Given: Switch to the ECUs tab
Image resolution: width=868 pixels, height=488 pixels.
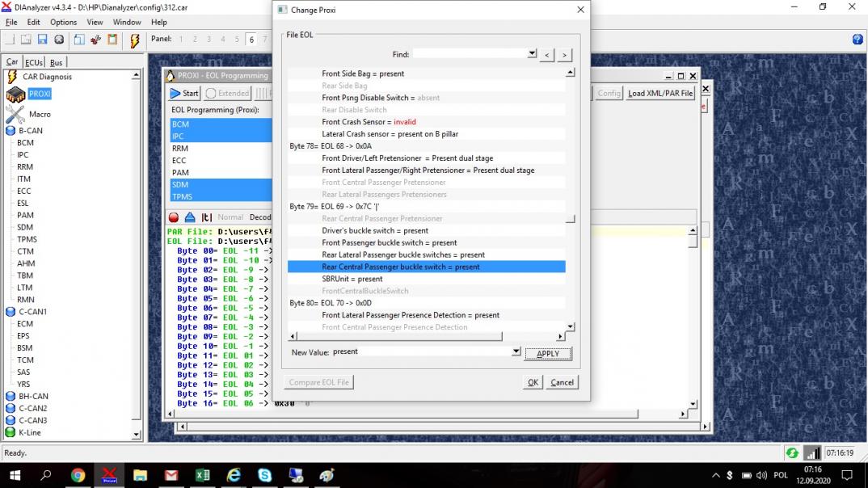Looking at the screenshot, I should click(34, 62).
